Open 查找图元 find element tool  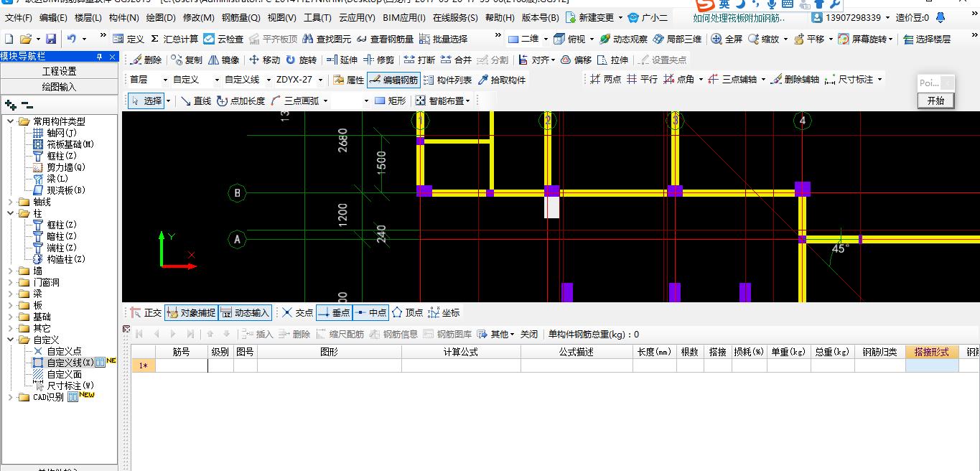pyautogui.click(x=327, y=39)
